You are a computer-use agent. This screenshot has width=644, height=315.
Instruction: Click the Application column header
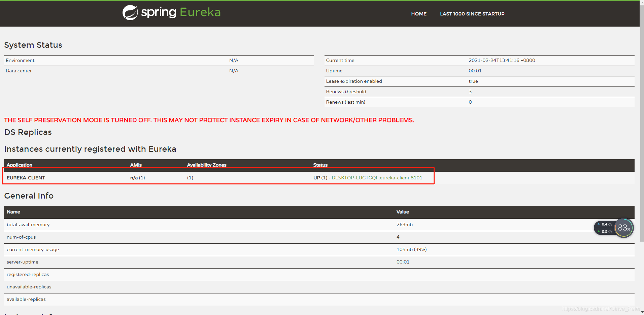[20, 165]
